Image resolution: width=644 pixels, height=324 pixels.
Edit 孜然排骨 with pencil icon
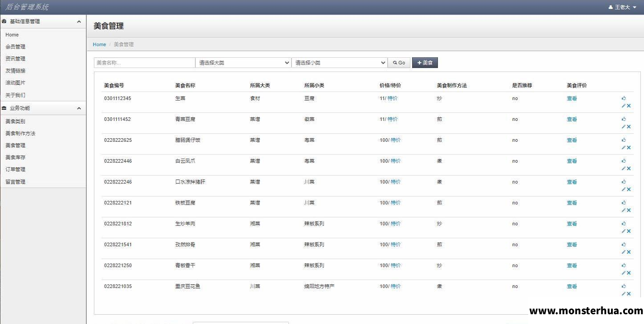point(624,252)
